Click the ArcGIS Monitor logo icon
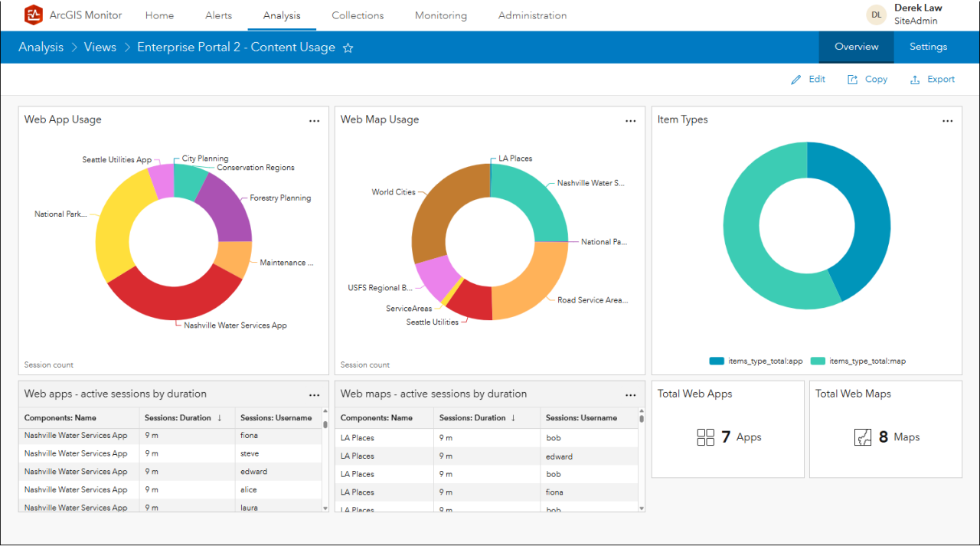This screenshot has width=980, height=546. pyautogui.click(x=34, y=15)
